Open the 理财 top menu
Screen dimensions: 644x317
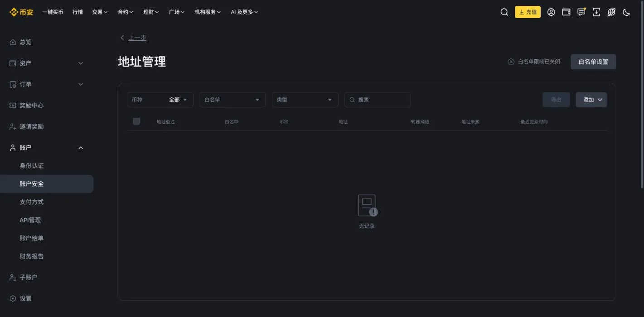click(151, 12)
